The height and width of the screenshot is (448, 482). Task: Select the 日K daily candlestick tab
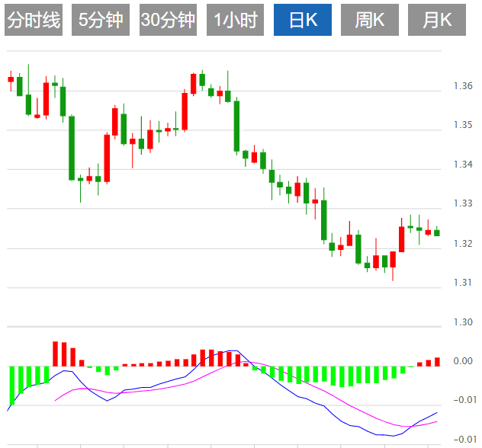[303, 20]
